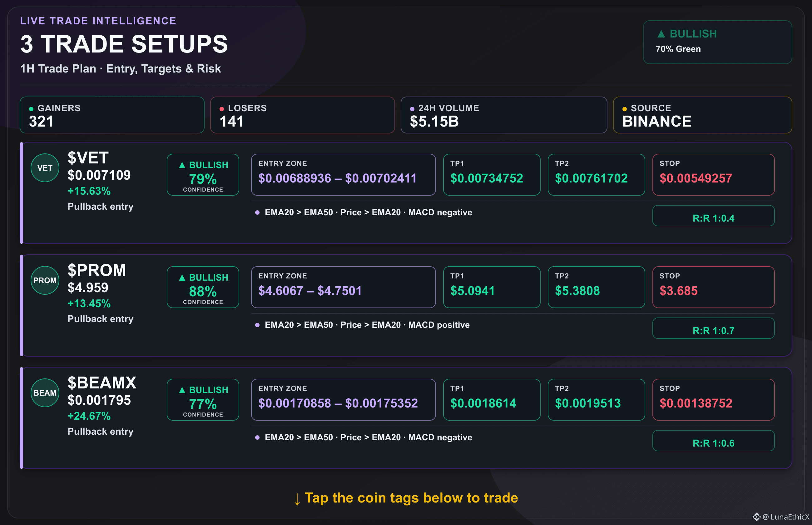Viewport: 812px width, 525px height.
Task: Click the '3 TRADE SETUPS' headline
Action: 124,44
